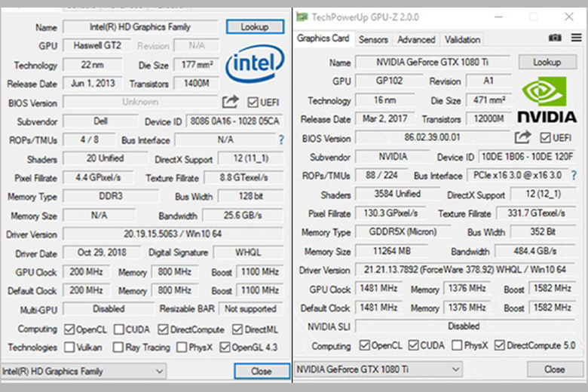The image size is (588, 392).
Task: Open the hamburger menu in NVIDIA window
Action: [x=577, y=38]
